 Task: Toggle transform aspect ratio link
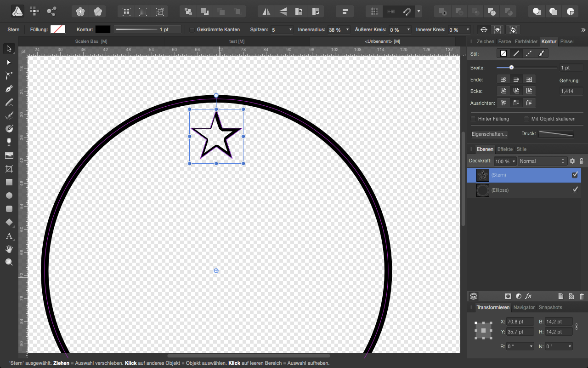577,326
